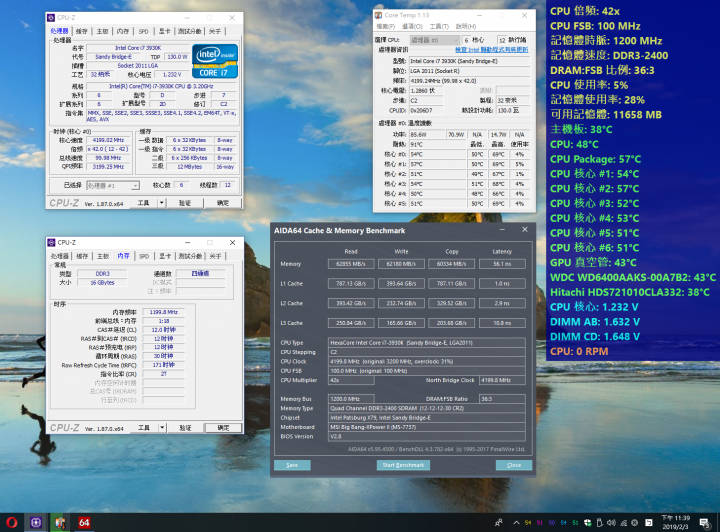Click the Intel Core i7 logo badge
The width and height of the screenshot is (720, 532).
[x=215, y=61]
